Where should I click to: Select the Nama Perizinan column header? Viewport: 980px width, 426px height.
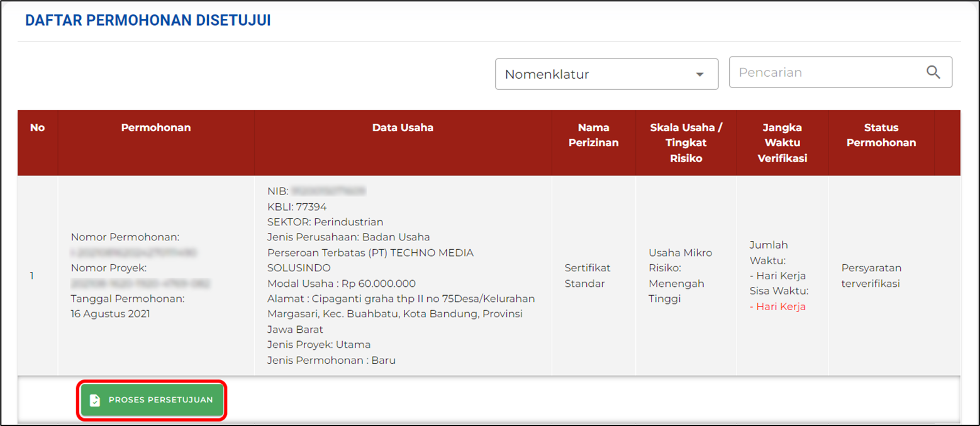tap(593, 135)
